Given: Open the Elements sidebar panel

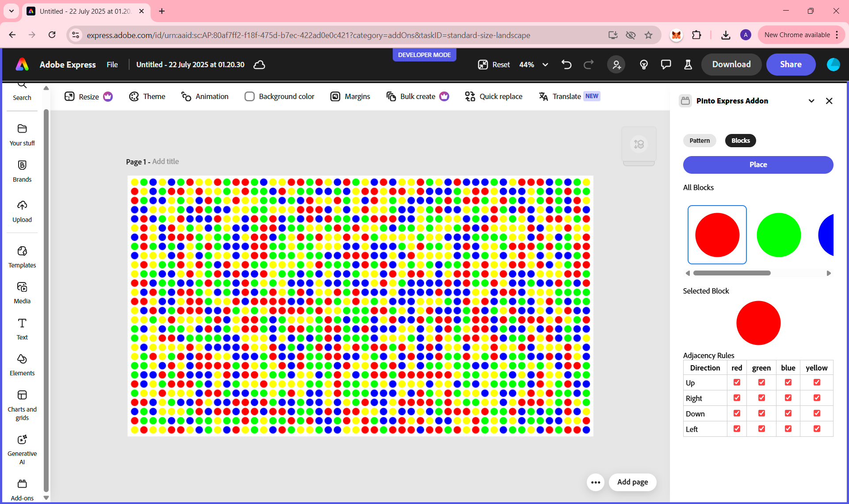Looking at the screenshot, I should point(22,364).
